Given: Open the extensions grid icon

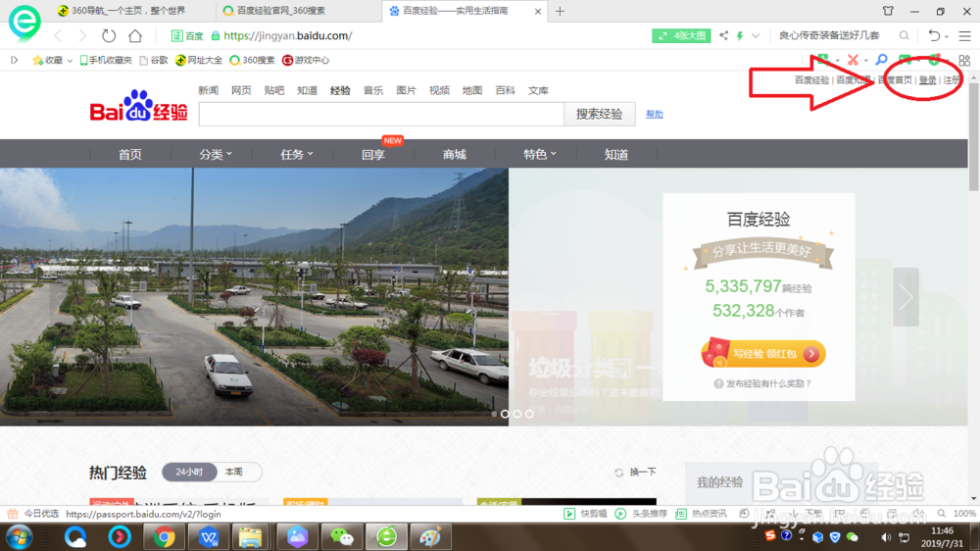Looking at the screenshot, I should (x=964, y=60).
